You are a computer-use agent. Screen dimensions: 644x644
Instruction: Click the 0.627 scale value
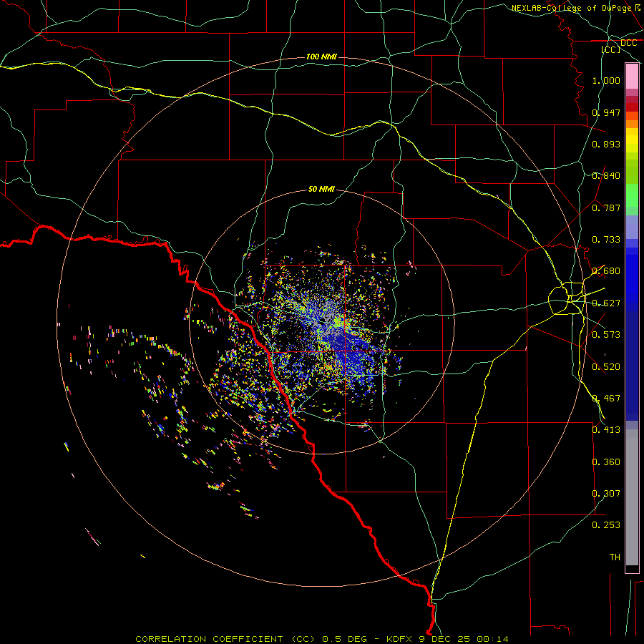(606, 303)
